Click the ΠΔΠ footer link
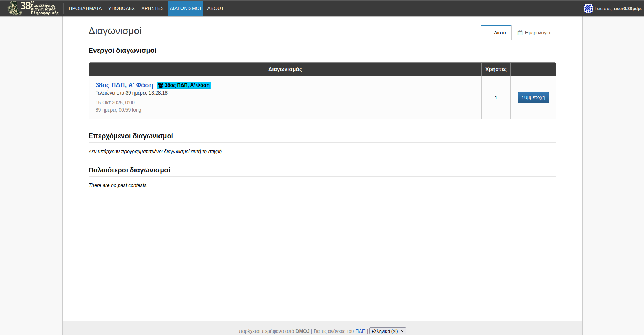This screenshot has width=644, height=335. click(x=360, y=331)
